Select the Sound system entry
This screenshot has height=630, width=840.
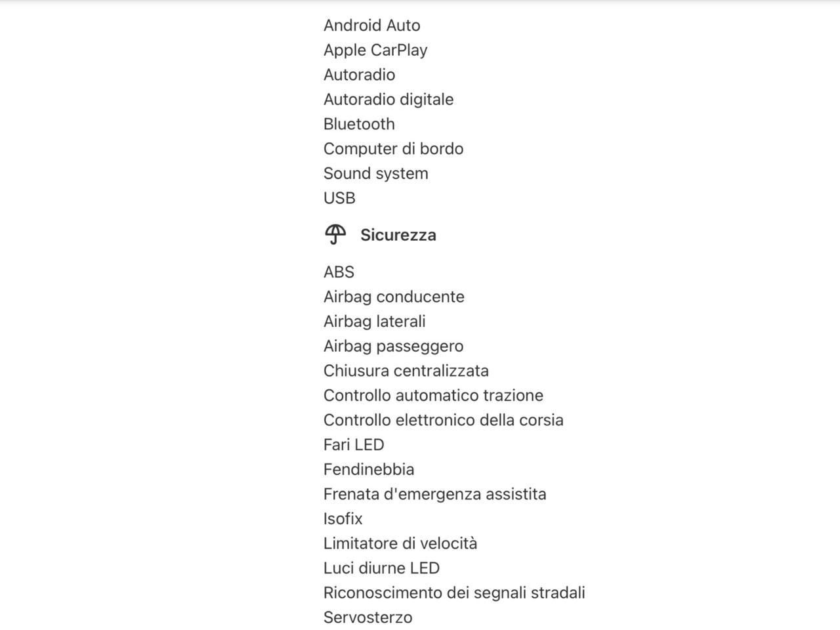375,174
